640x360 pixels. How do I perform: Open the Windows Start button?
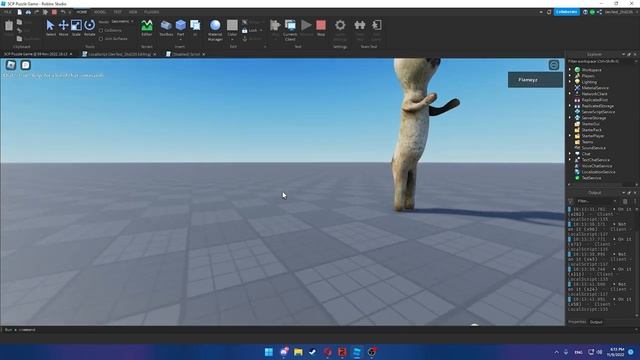[x=269, y=352]
